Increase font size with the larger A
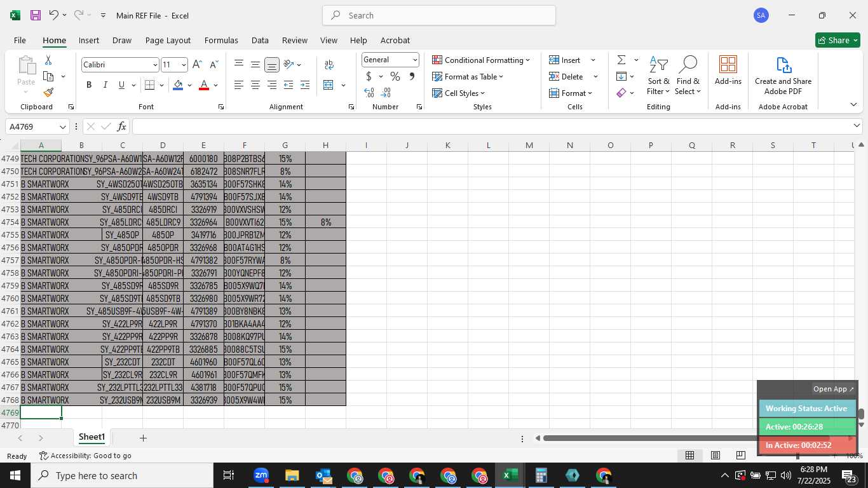 click(x=197, y=65)
